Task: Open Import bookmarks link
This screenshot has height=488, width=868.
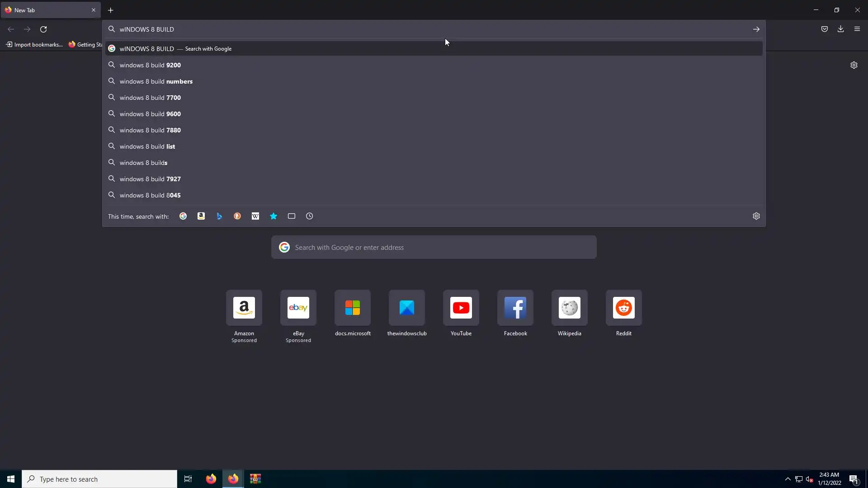Action: pyautogui.click(x=34, y=44)
